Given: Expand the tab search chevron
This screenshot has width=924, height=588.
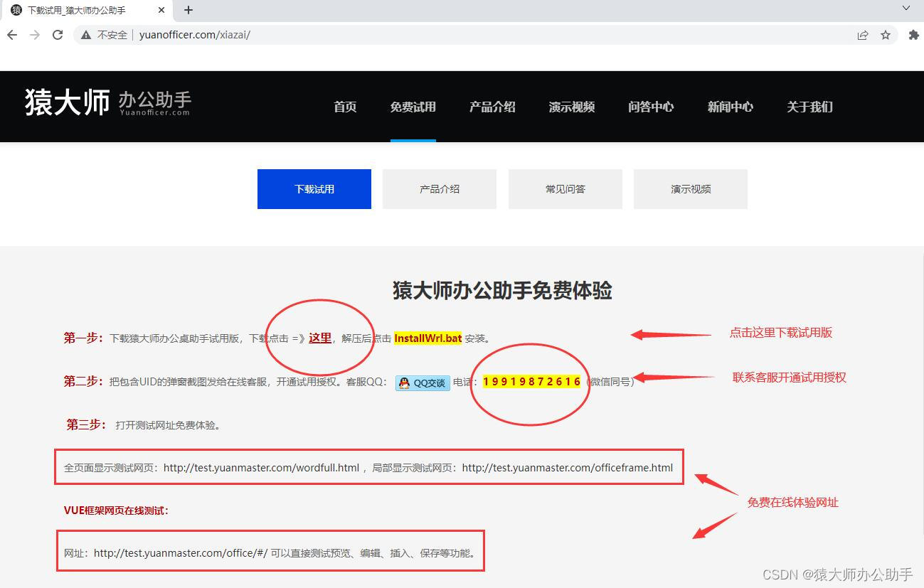Looking at the screenshot, I should pyautogui.click(x=907, y=9).
